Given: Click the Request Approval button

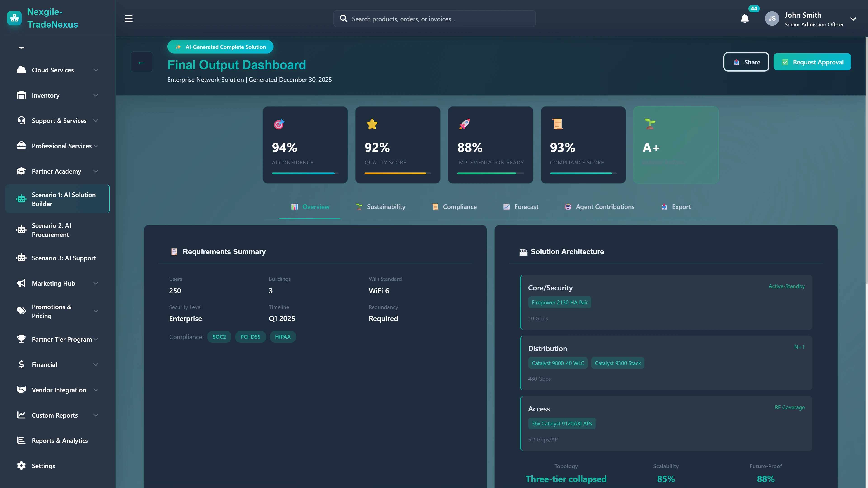Looking at the screenshot, I should (x=812, y=62).
